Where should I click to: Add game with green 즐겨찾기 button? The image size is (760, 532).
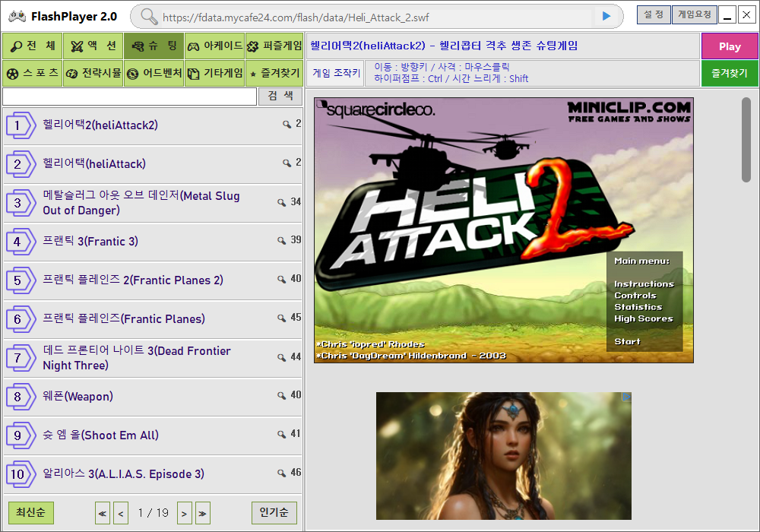pos(730,74)
